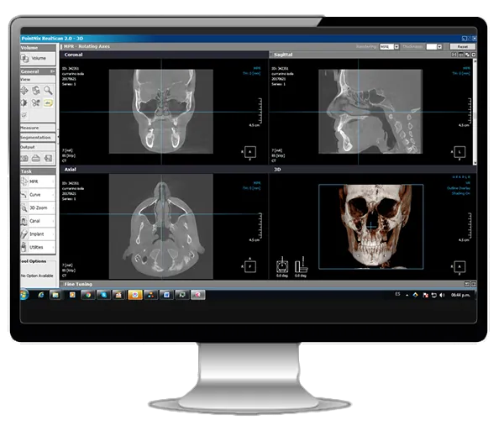Select the brightness/contrast windowing tool

pos(24,102)
